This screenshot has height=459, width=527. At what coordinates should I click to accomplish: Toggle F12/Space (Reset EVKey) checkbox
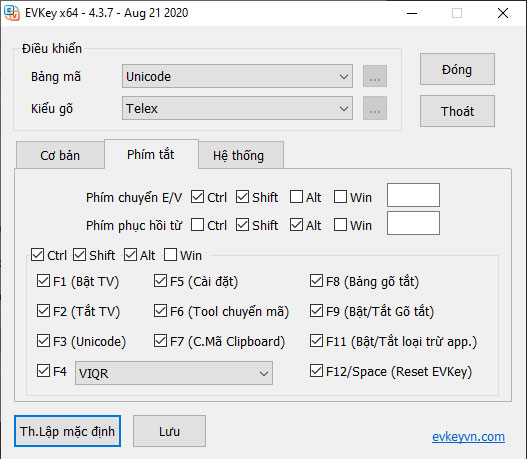(x=316, y=371)
